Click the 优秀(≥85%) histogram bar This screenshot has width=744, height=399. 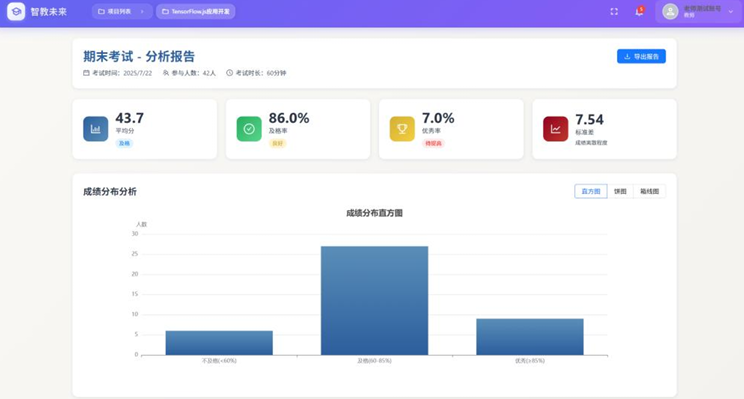530,337
